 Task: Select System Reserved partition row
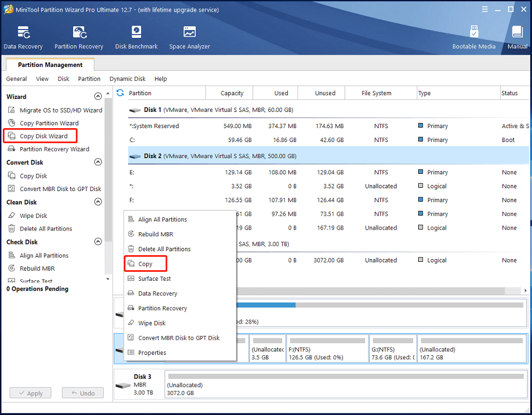pyautogui.click(x=328, y=126)
